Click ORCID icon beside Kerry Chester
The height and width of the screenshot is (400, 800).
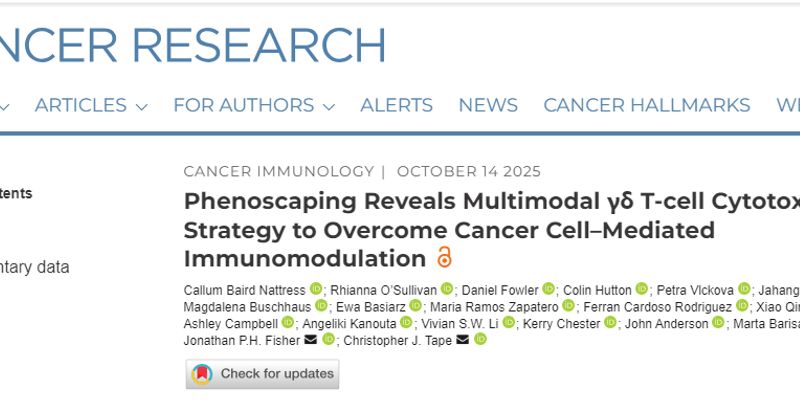coord(609,323)
